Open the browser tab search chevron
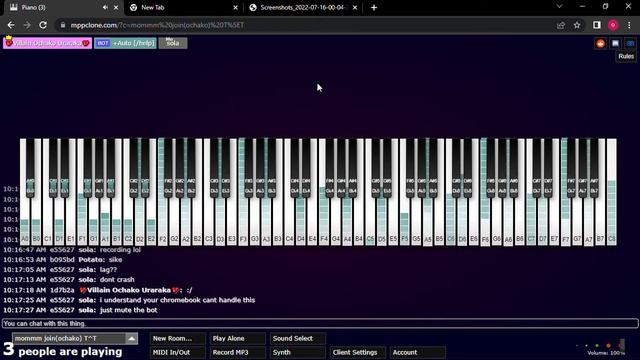The width and height of the screenshot is (640, 360). (560, 7)
